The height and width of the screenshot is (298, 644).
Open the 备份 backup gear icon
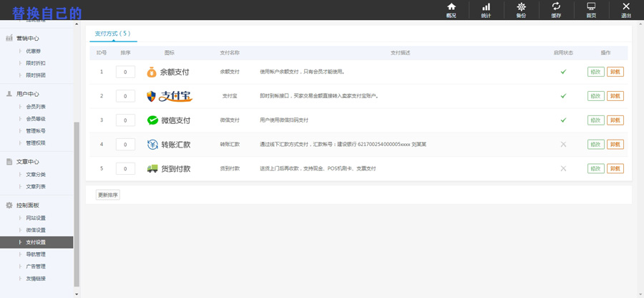tap(521, 9)
